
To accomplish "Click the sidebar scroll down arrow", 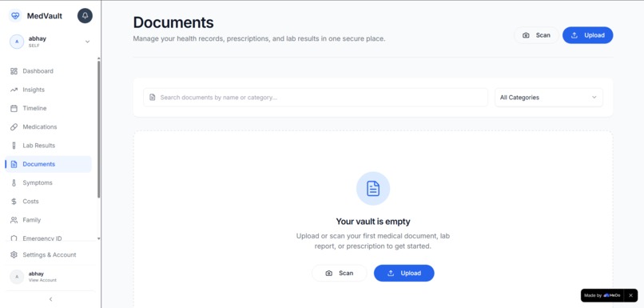I will (x=98, y=238).
